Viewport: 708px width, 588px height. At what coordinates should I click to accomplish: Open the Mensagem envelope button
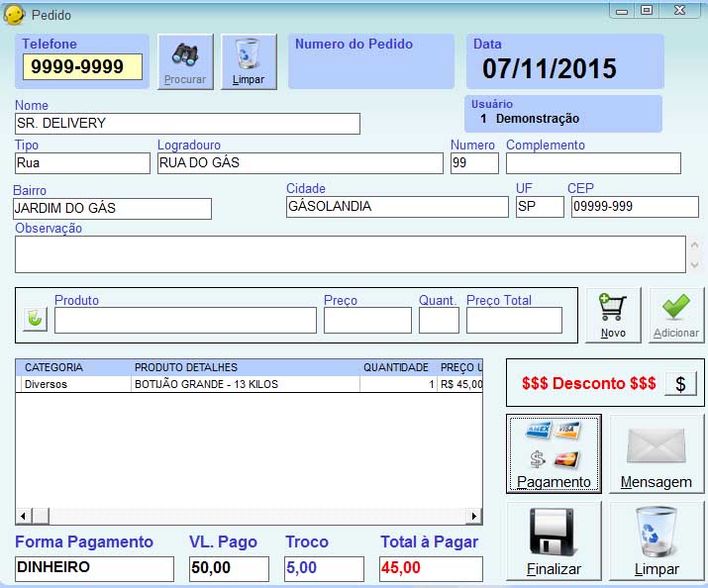point(657,453)
